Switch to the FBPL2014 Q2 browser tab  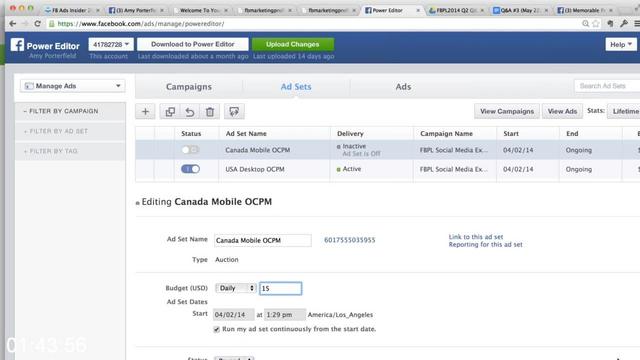[x=456, y=10]
